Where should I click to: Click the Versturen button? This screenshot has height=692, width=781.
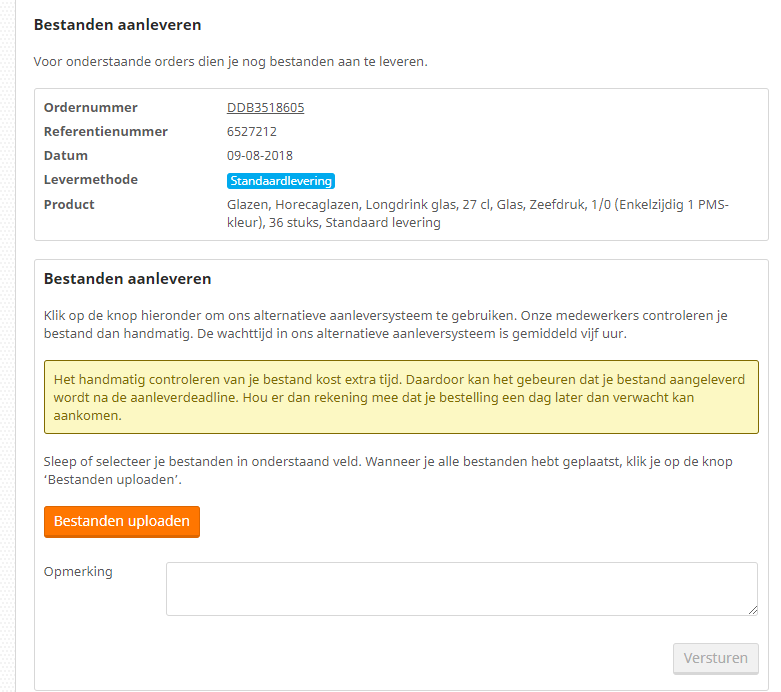point(715,658)
